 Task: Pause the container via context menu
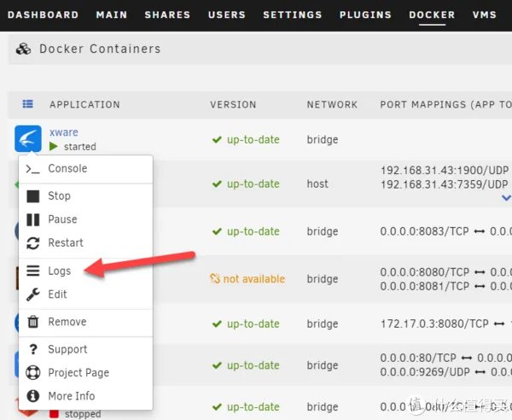[62, 219]
